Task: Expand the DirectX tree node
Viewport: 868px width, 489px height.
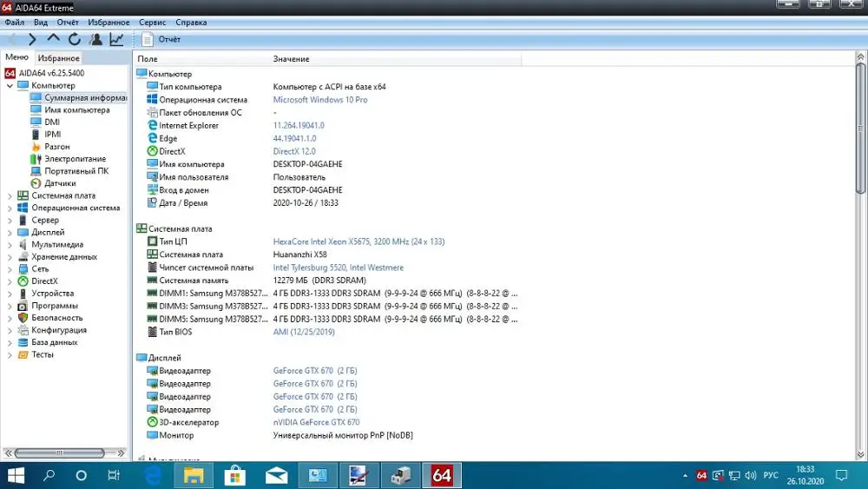Action: pos(10,281)
